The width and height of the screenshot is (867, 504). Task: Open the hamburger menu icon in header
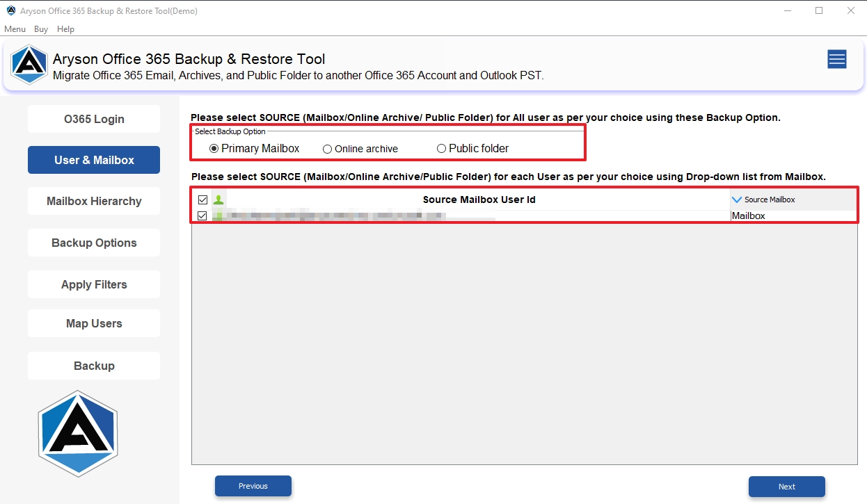tap(836, 60)
